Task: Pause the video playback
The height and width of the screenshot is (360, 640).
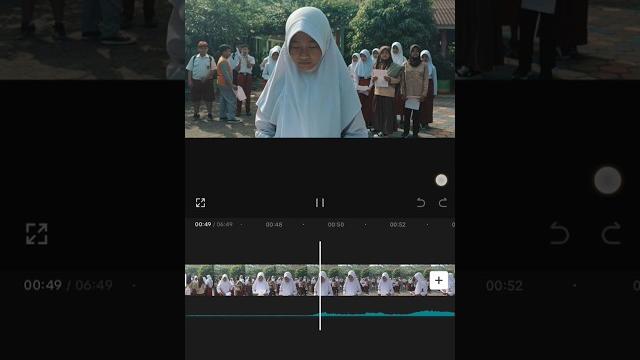Action: [320, 202]
